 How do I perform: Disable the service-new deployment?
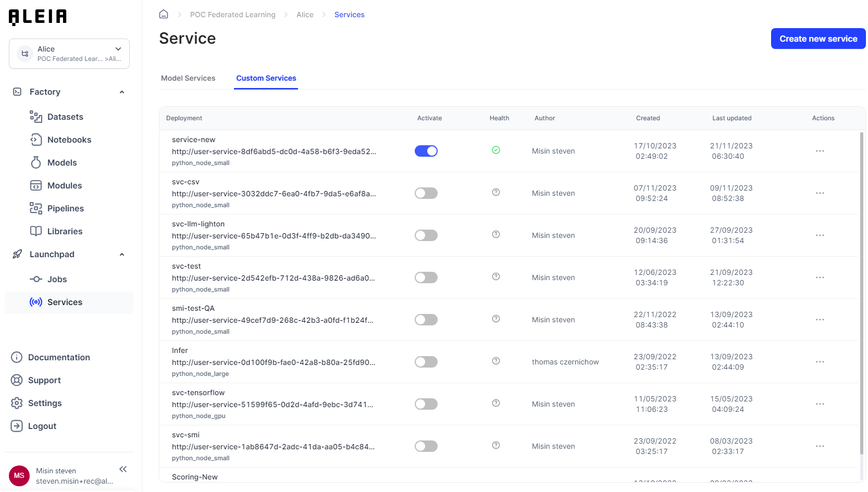point(426,150)
